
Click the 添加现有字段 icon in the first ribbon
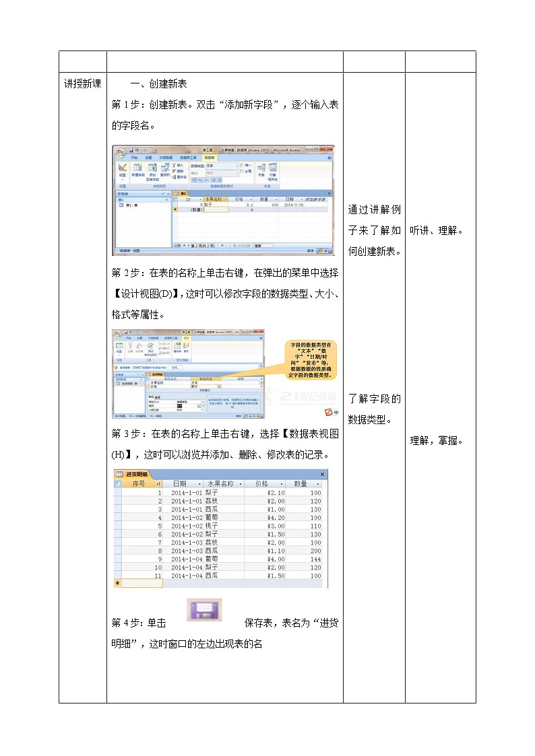152,168
